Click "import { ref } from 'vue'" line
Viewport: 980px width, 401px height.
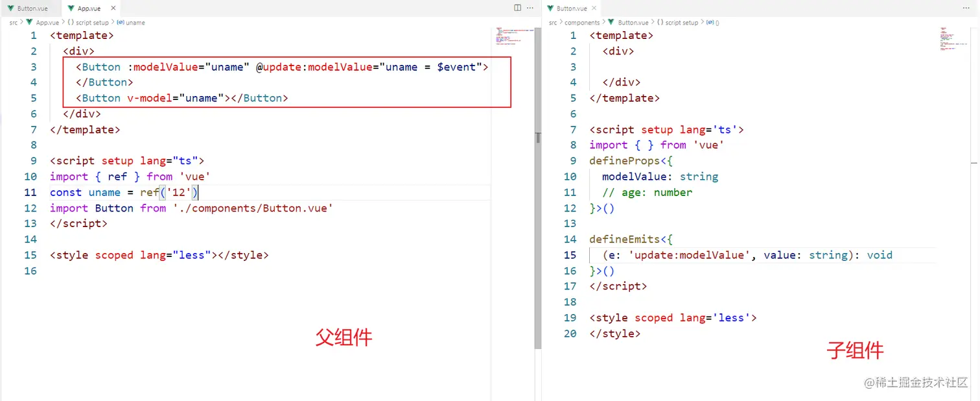click(130, 176)
